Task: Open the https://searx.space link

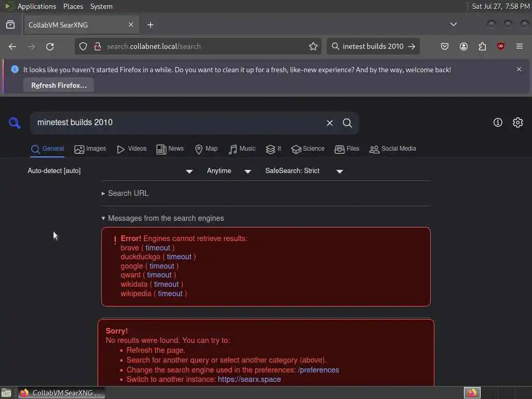Action: click(249, 379)
